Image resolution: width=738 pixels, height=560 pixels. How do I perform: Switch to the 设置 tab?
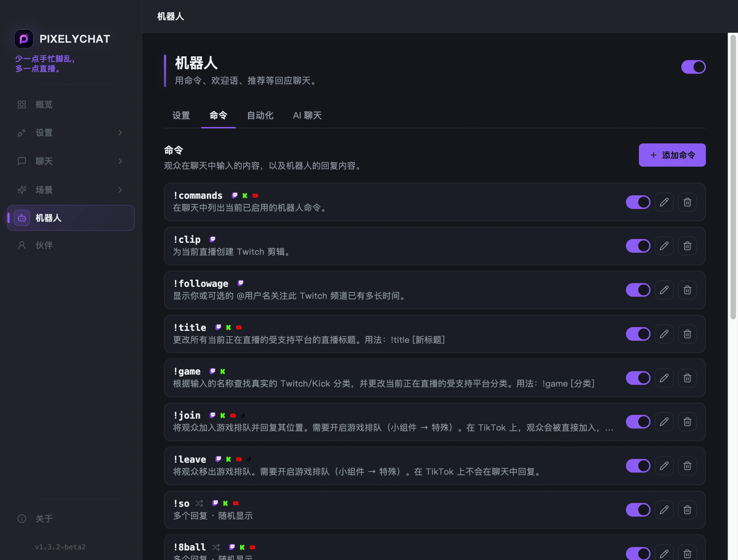[x=181, y=115]
